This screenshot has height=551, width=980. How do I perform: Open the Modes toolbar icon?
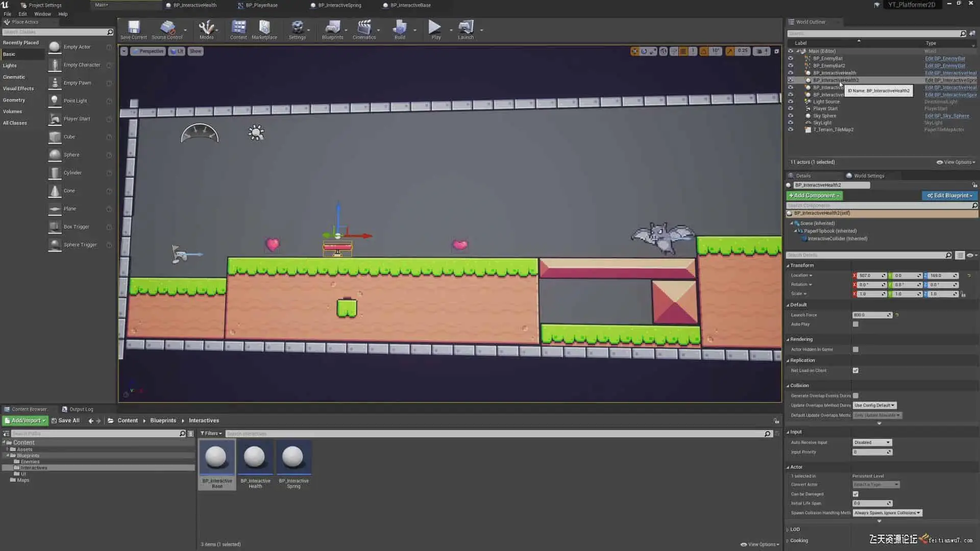click(x=206, y=29)
